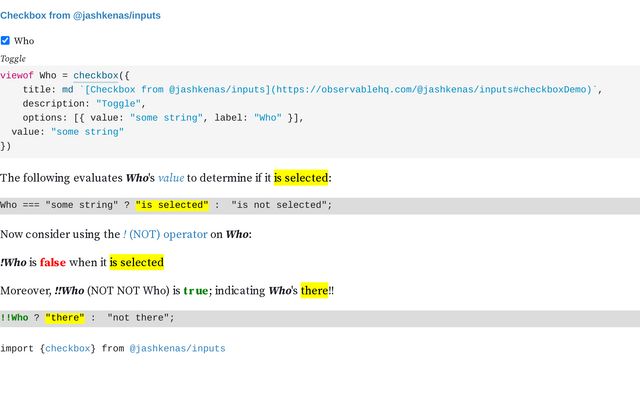Follow the italic "value" link in the paragraph
640x400 pixels.
point(171,178)
